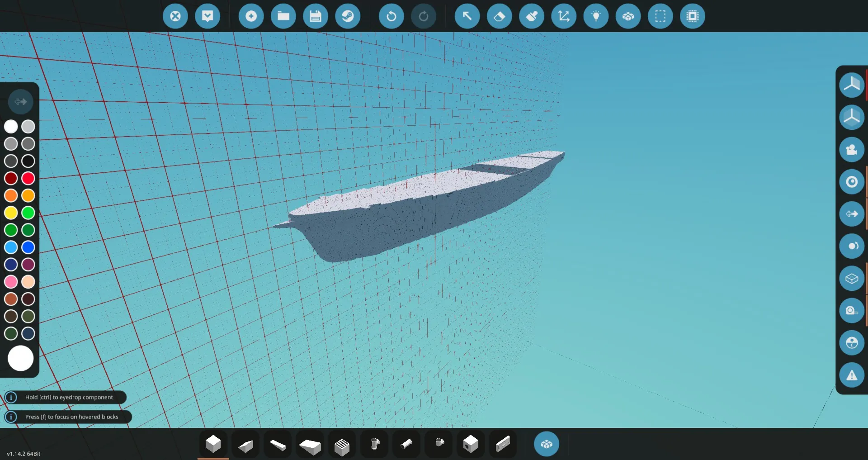This screenshot has height=460, width=868.
Task: Open the folder load vehicle icon
Action: pyautogui.click(x=283, y=16)
